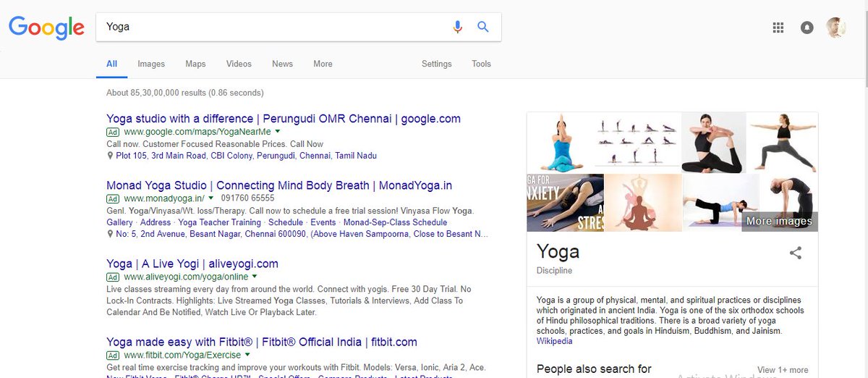Open Monad Gallery sitelink
This screenshot has width=868, height=378.
119,222
